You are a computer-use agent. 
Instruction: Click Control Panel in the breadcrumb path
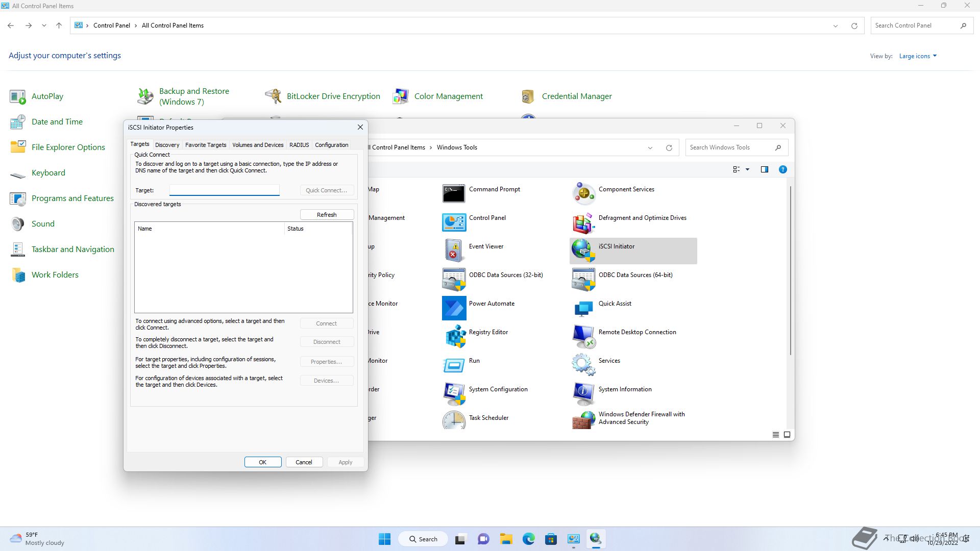click(x=112, y=26)
